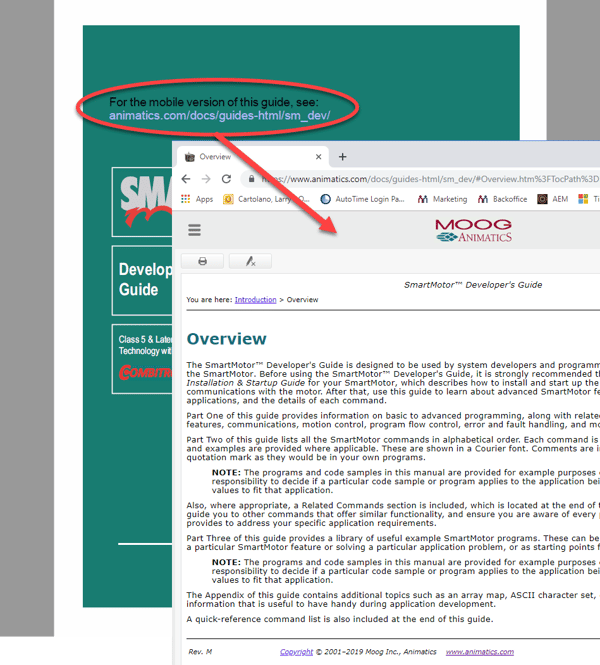Image resolution: width=600 pixels, height=665 pixels.
Task: Click the Developer's Guide cover title box
Action: pyautogui.click(x=142, y=280)
